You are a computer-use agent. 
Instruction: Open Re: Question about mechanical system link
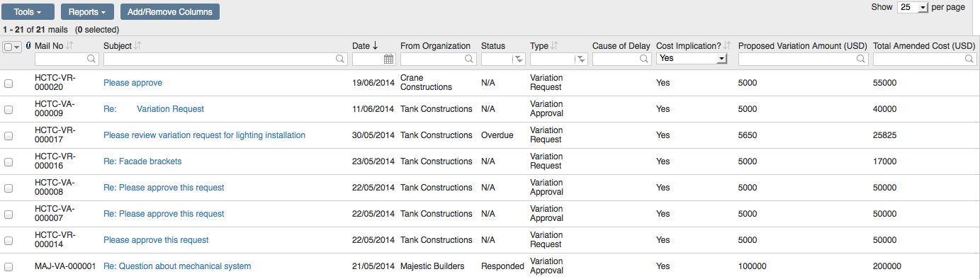177,266
